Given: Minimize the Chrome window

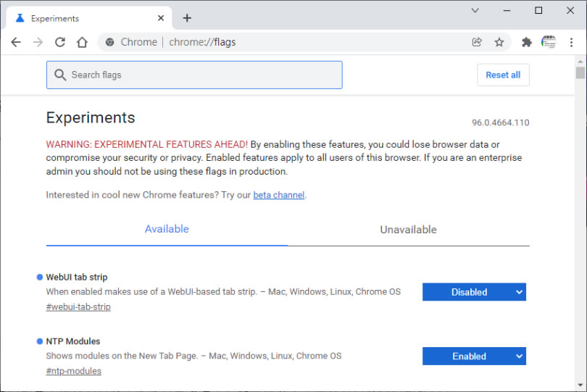Looking at the screenshot, I should click(507, 10).
